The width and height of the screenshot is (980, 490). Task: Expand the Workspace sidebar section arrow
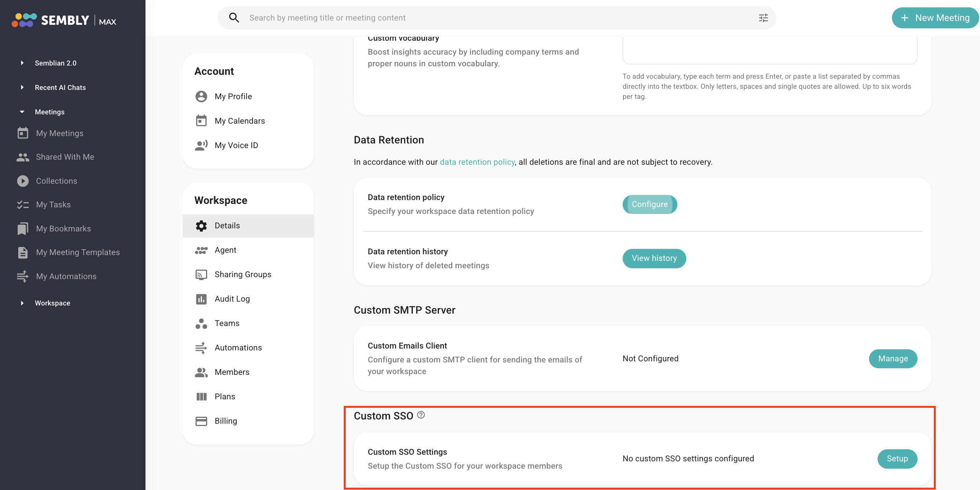click(x=22, y=303)
